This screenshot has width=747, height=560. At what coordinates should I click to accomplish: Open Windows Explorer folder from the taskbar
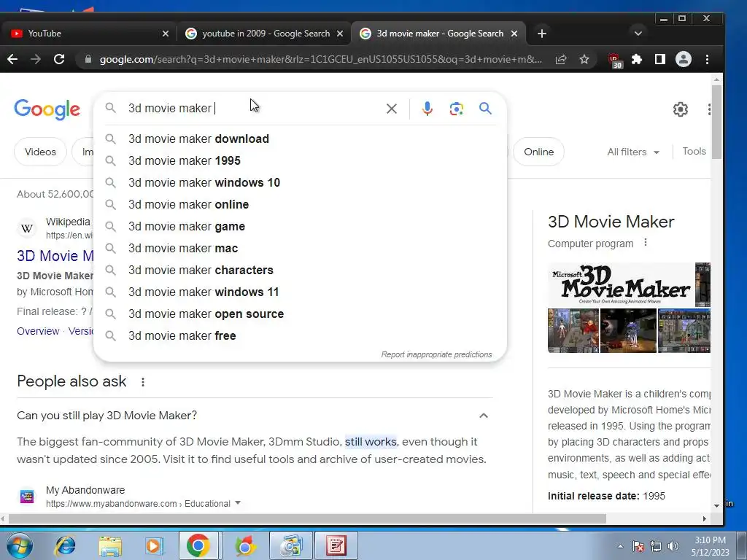point(110,545)
